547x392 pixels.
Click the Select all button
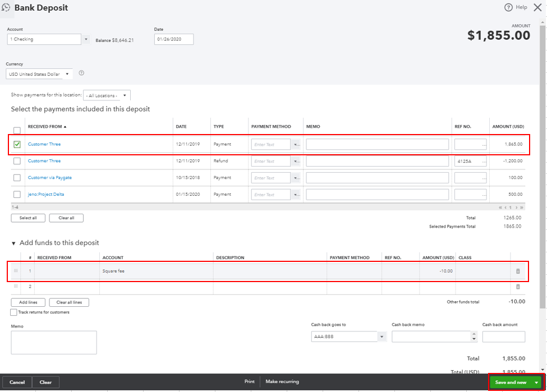28,218
